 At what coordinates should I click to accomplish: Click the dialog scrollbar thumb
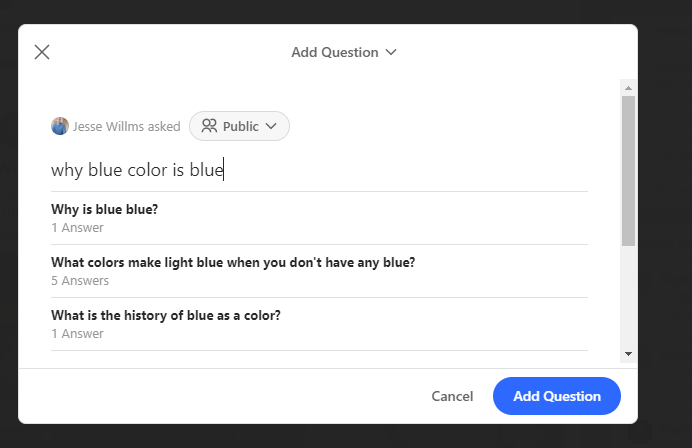[628, 171]
